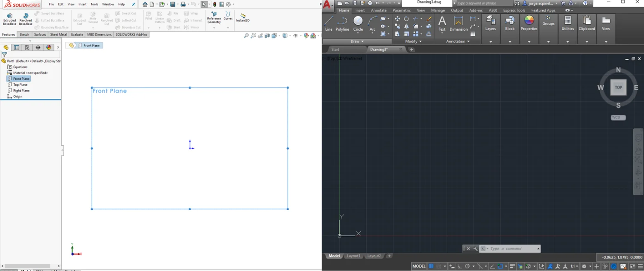Open the AutoCAD application menu (red A)
The height and width of the screenshot is (271, 644).
tap(327, 5)
